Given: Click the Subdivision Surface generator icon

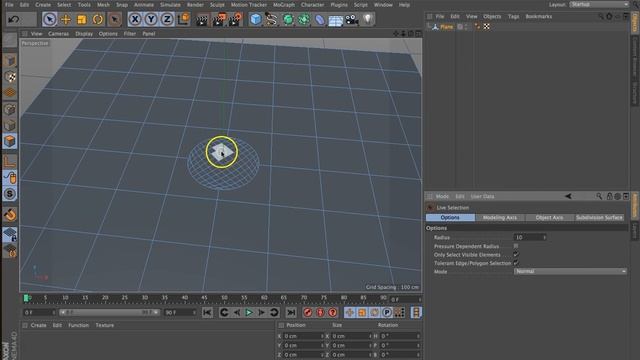Looking at the screenshot, I should [288, 19].
